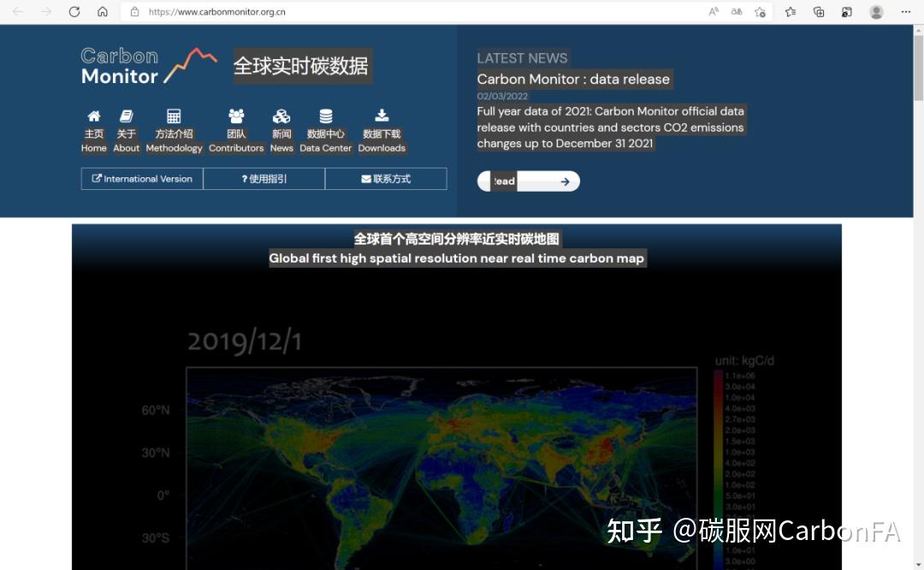The width and height of the screenshot is (924, 570).
Task: Click the Carbon Monitor logo
Action: (147, 65)
